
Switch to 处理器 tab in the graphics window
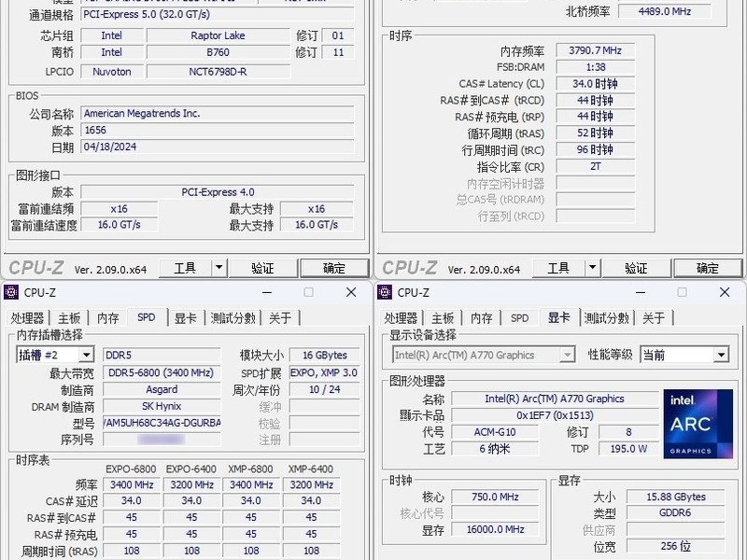pyautogui.click(x=401, y=318)
